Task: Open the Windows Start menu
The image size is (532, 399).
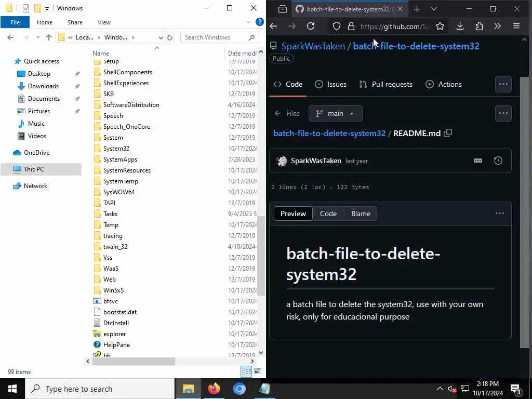Action: 12,389
